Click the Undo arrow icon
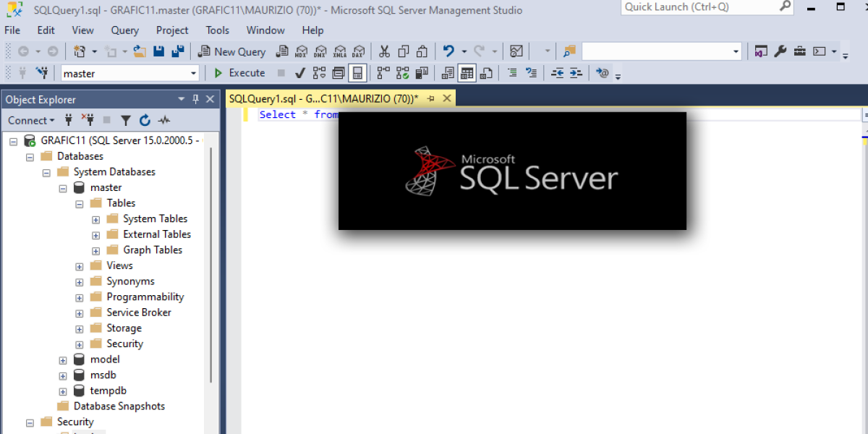Image resolution: width=868 pixels, height=434 pixels. [x=448, y=51]
